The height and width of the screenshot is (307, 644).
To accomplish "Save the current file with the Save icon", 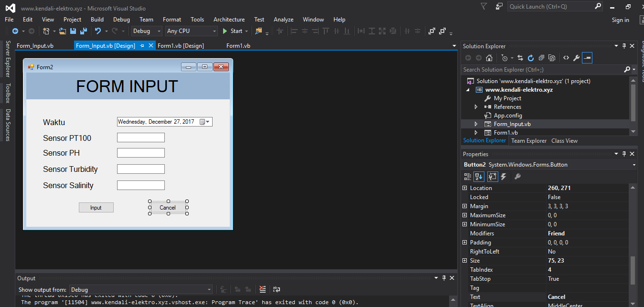I will pos(73,31).
